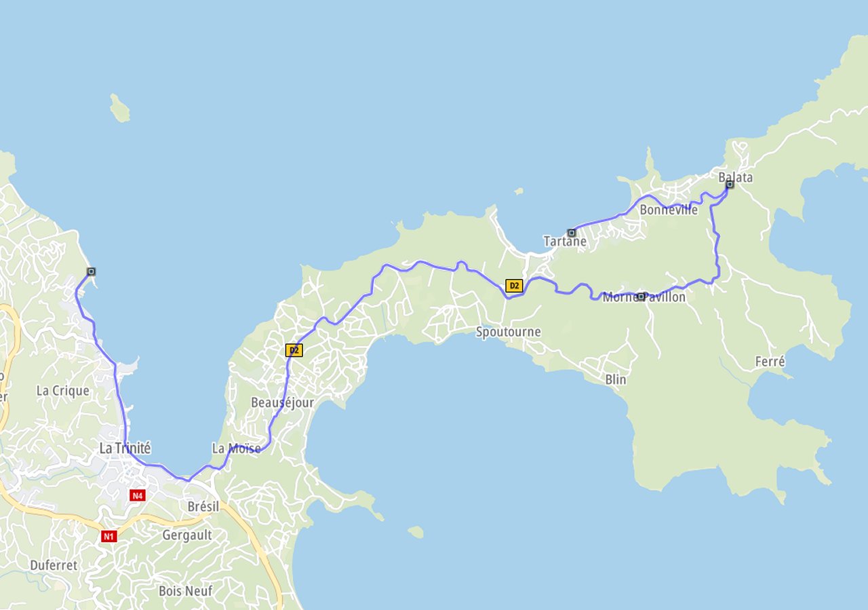Select the Spoutourne place label
868x610 pixels.
point(508,332)
